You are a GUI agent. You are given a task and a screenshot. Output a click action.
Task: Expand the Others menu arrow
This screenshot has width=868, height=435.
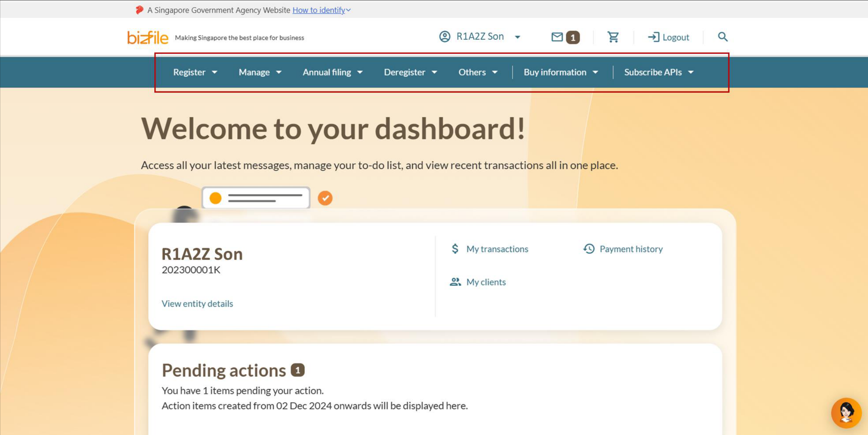(x=495, y=72)
